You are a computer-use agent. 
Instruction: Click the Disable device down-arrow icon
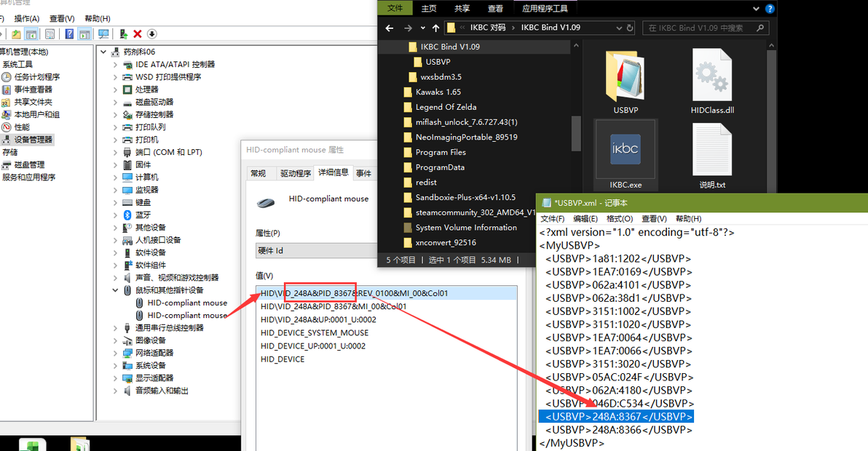(151, 34)
